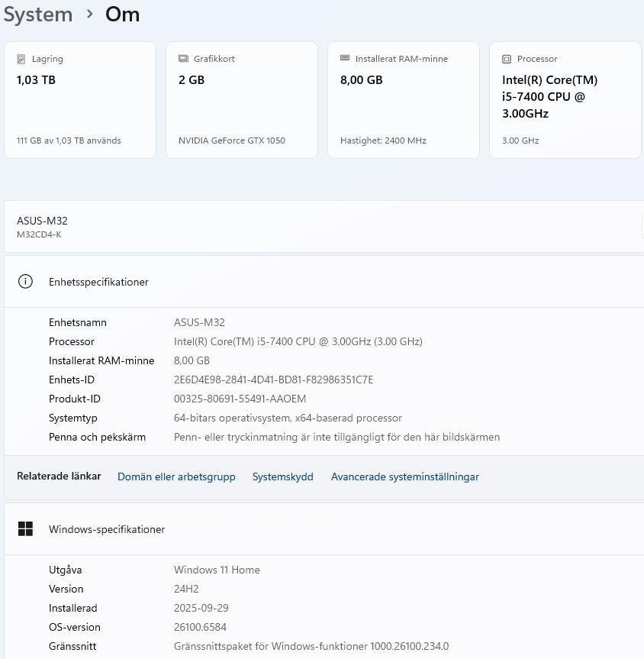
Task: Open the Domän eller arbetsgrupp link
Action: pyautogui.click(x=176, y=476)
